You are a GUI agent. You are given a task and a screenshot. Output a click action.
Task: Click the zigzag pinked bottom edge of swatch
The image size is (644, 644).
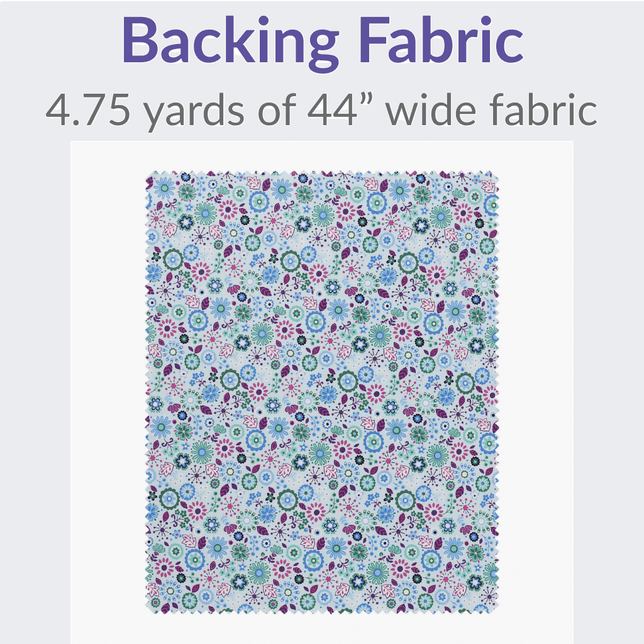(322, 611)
